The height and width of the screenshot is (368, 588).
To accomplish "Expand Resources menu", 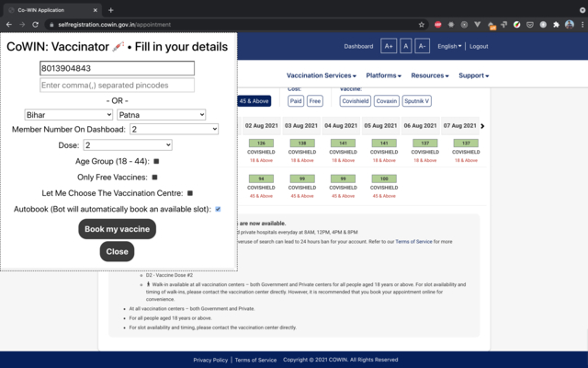I will pyautogui.click(x=430, y=75).
